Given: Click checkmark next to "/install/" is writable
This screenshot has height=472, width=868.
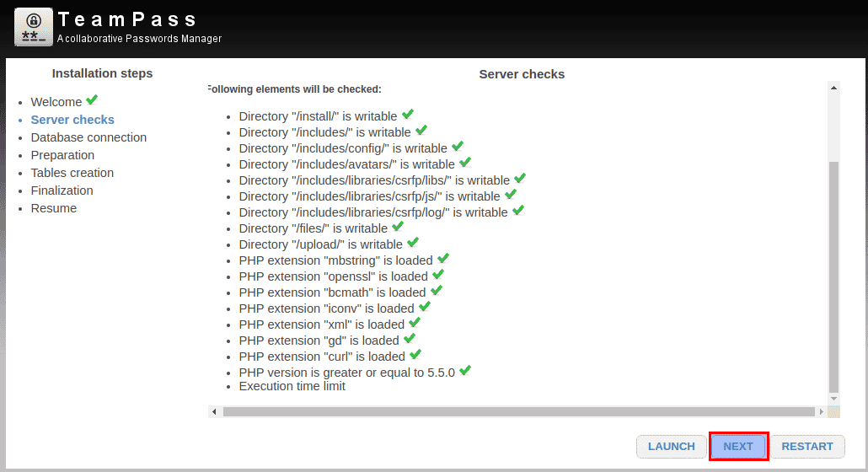Looking at the screenshot, I should pyautogui.click(x=407, y=115).
